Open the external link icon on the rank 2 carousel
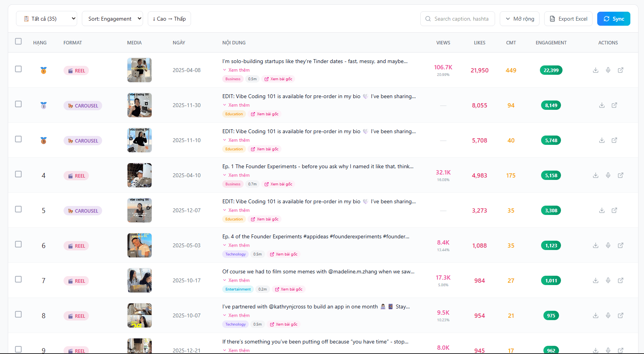The image size is (644, 354). coord(614,105)
